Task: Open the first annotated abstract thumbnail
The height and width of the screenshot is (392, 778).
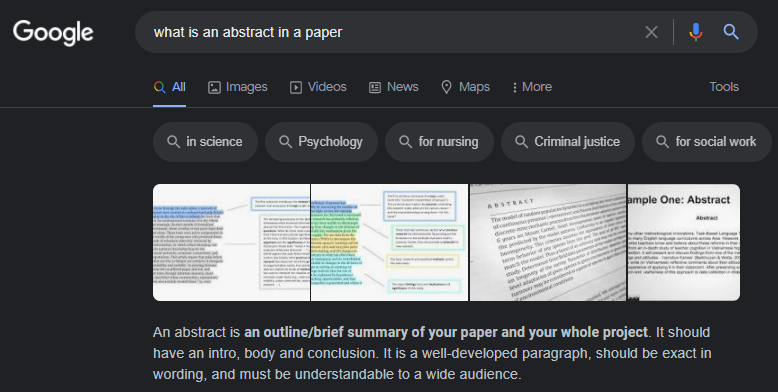Action: (232, 243)
